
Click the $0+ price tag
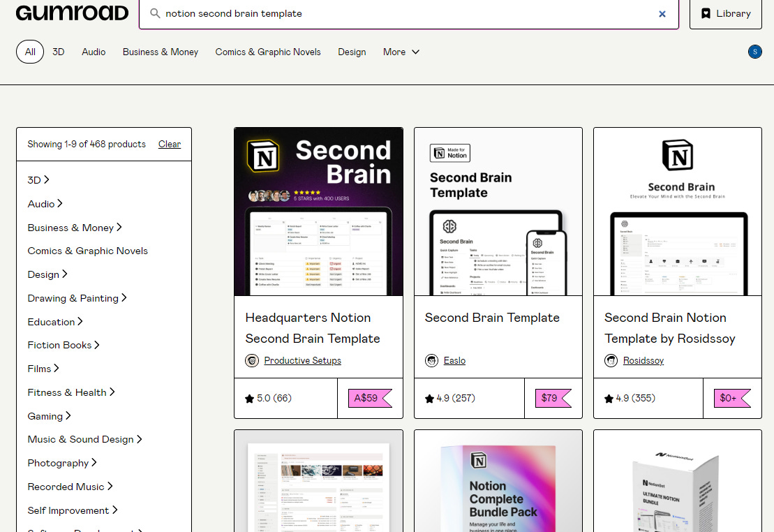click(x=733, y=398)
